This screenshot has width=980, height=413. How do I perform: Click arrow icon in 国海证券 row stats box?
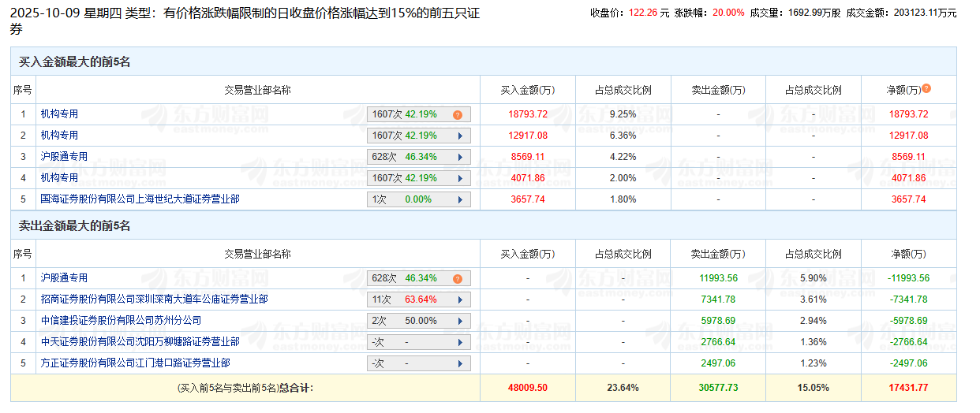460,200
